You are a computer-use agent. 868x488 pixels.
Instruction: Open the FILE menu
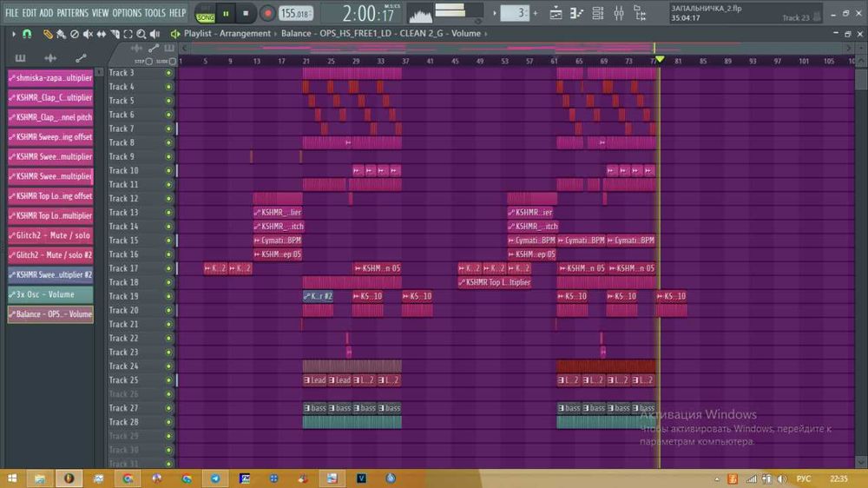click(11, 12)
